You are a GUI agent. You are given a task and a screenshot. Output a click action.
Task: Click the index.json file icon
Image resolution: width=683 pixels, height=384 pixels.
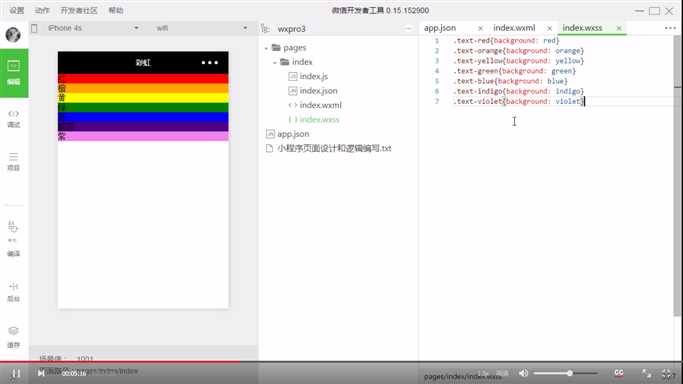point(293,91)
